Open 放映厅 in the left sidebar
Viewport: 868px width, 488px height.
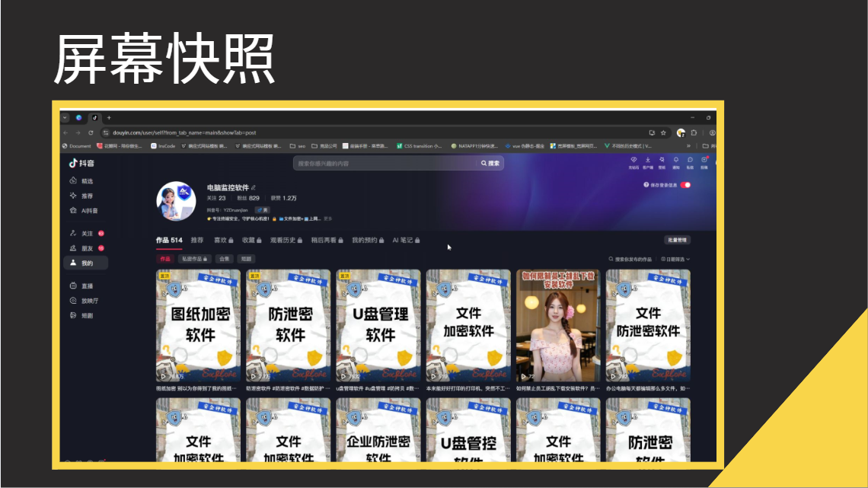pos(85,301)
